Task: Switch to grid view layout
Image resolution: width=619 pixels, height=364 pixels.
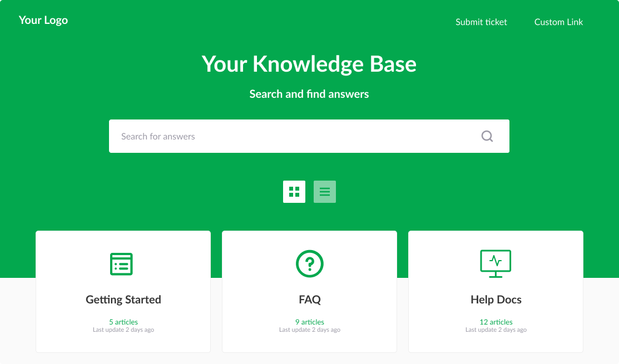Action: pos(294,192)
